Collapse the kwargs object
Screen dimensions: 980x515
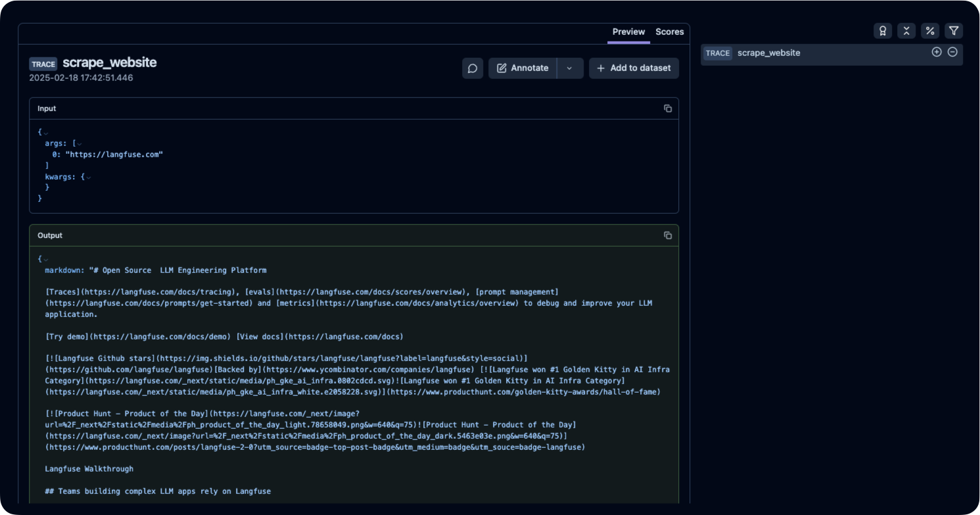[x=89, y=176]
